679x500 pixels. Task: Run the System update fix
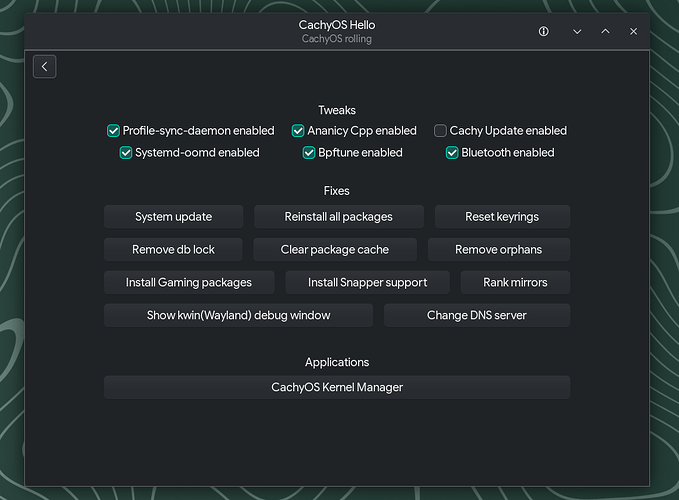(x=174, y=217)
